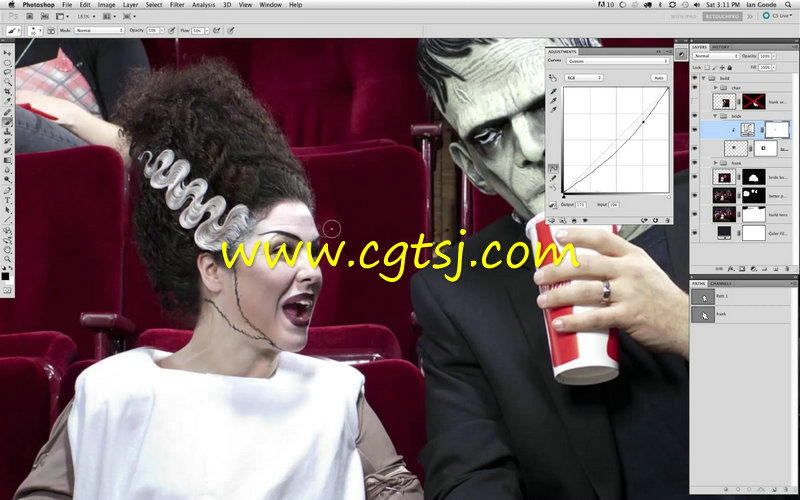Hide the build group layer
Viewport: 800px width, 500px height.
[x=694, y=78]
